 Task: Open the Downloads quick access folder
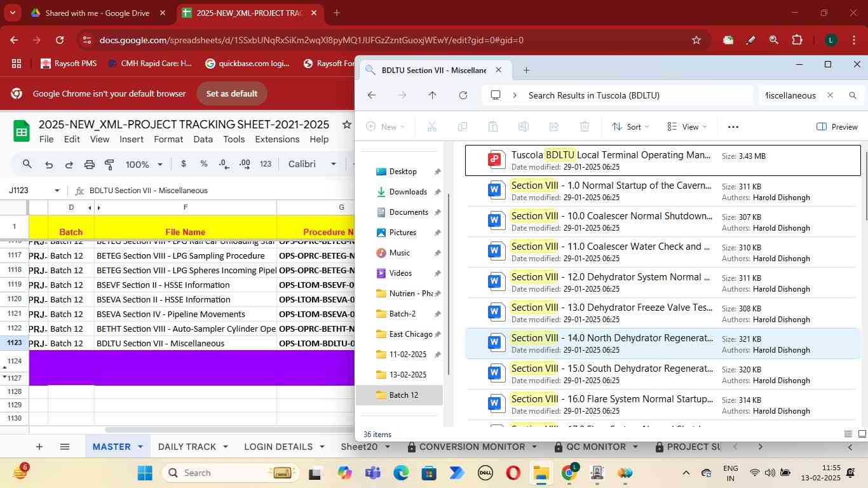[407, 192]
